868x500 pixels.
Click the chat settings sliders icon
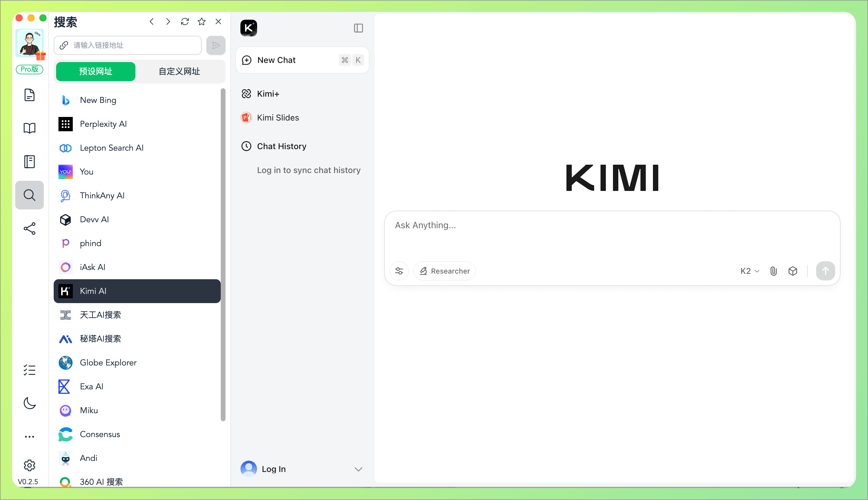tap(399, 271)
